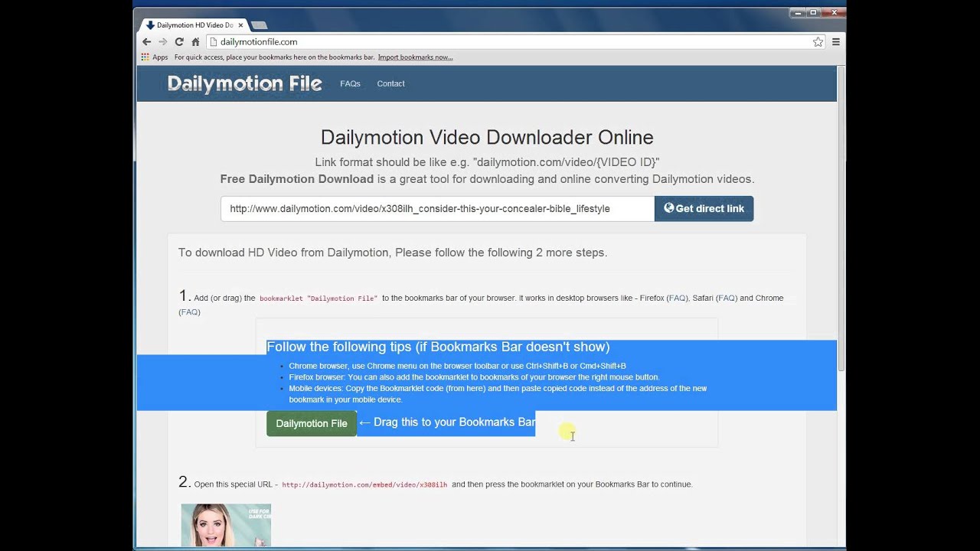The image size is (980, 551).
Task: Click 'Free Dailymotion Download' bold text
Action: pos(297,179)
